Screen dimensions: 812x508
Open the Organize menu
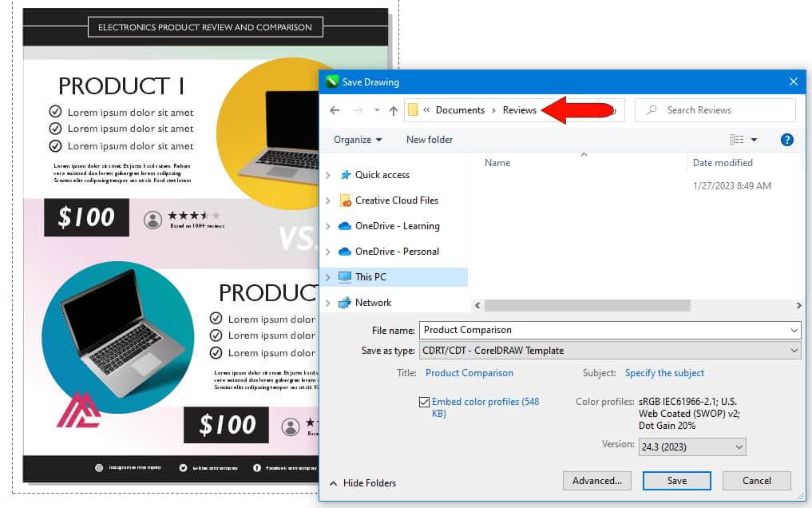(357, 140)
